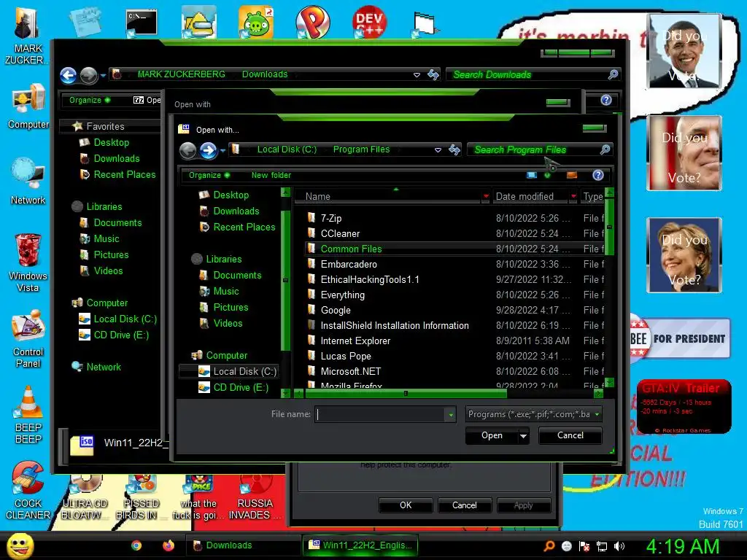The width and height of the screenshot is (747, 560).
Task: Open Windows Vista recycle bin icon
Action: (x=28, y=262)
